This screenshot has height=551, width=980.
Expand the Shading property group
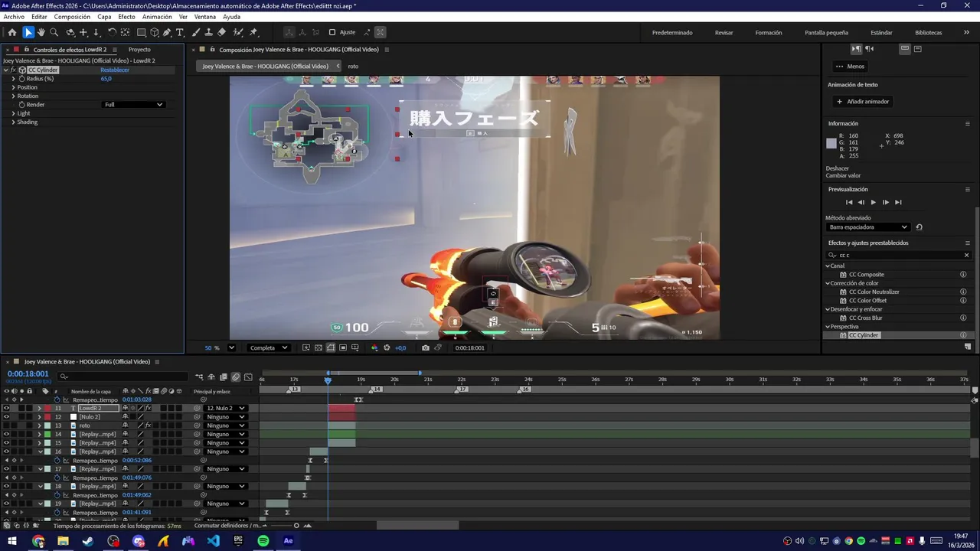tap(13, 122)
